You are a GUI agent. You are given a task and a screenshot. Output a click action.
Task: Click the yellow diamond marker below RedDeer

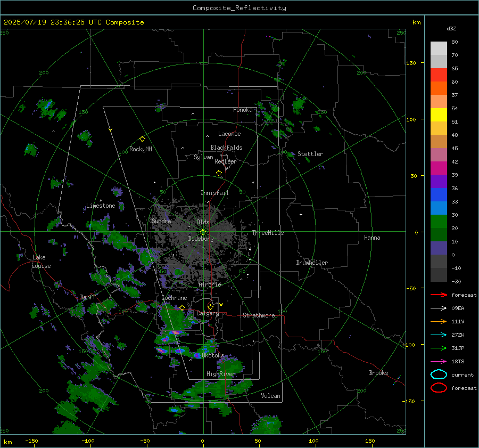pos(219,173)
